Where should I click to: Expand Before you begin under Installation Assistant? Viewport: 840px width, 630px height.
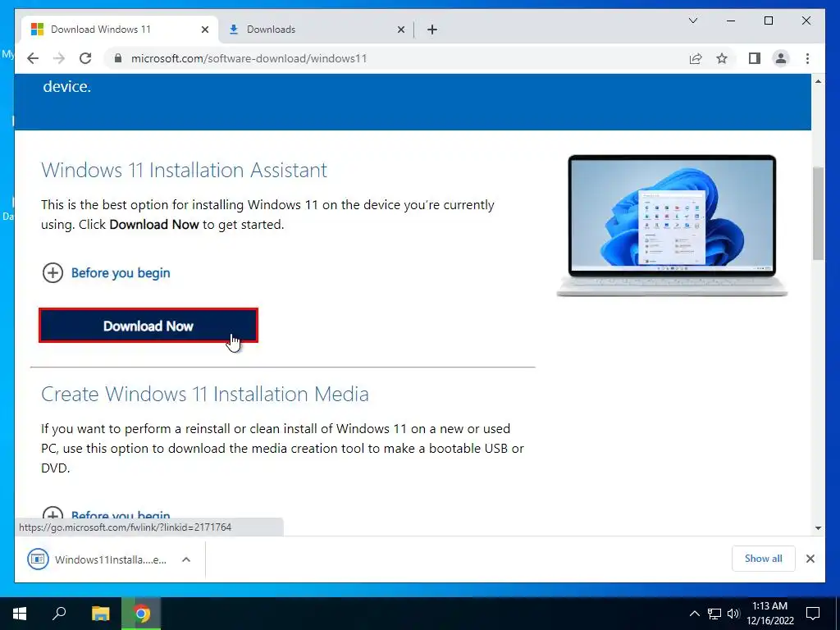[x=106, y=272]
